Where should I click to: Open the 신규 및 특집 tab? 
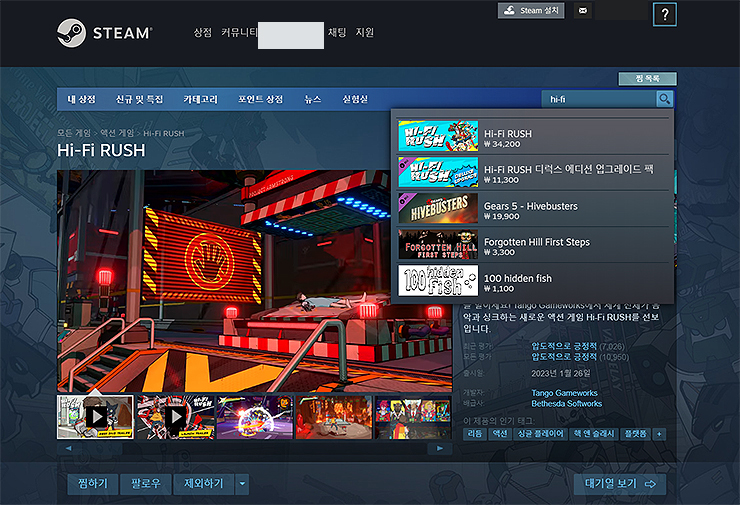(x=139, y=99)
